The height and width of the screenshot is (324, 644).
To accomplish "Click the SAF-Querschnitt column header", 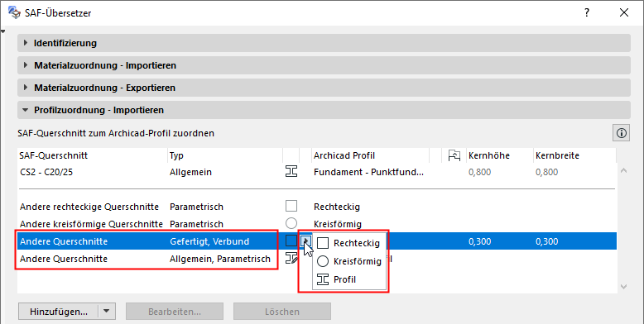I will click(93, 156).
